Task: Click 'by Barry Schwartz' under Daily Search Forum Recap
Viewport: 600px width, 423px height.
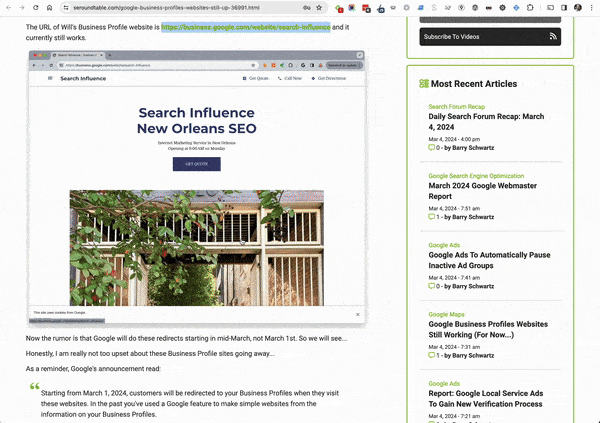Action: (x=469, y=148)
